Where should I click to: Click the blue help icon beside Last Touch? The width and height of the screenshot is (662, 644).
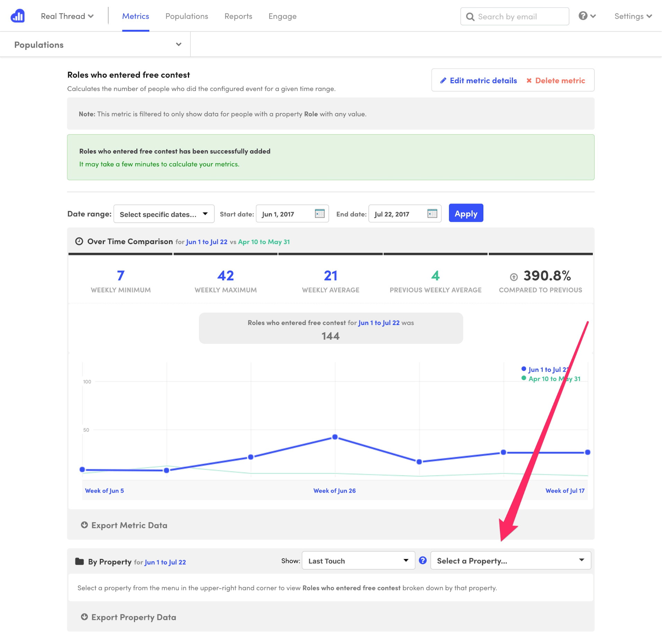click(423, 561)
